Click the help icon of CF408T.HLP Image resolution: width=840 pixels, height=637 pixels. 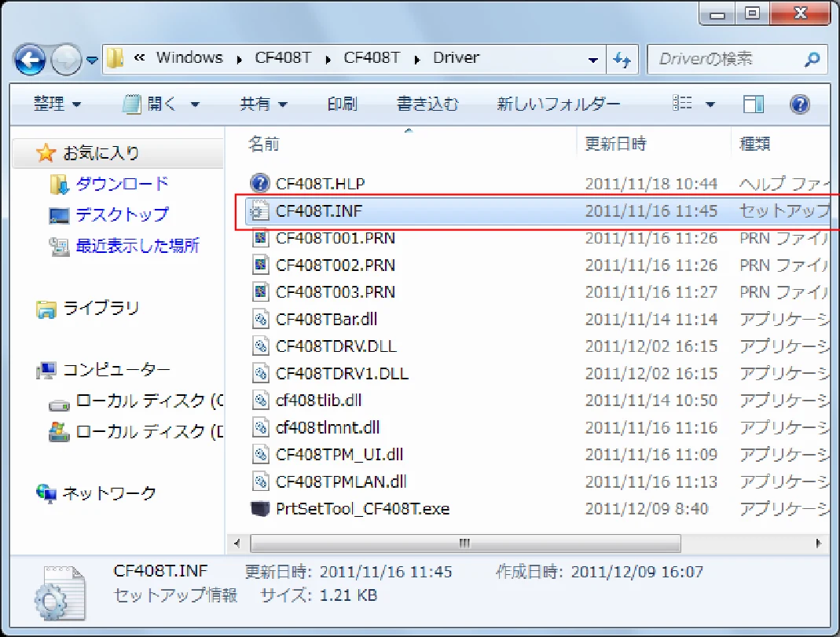260,184
